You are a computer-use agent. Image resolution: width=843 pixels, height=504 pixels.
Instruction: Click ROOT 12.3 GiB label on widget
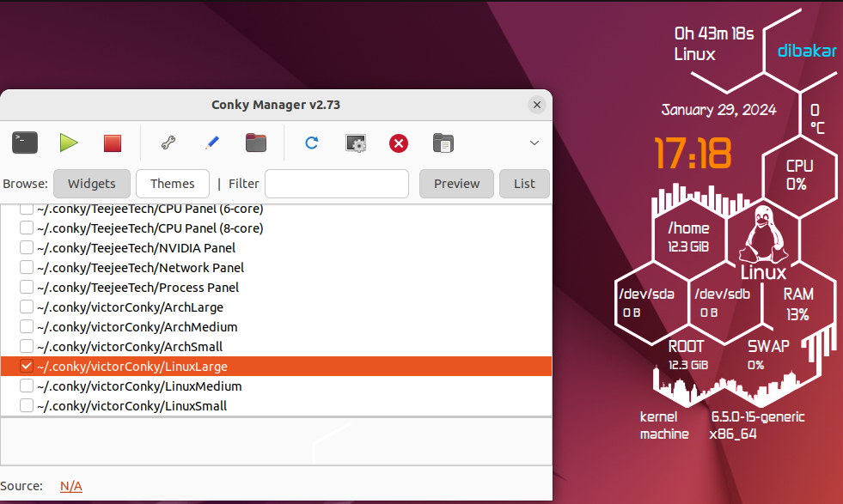coord(687,355)
